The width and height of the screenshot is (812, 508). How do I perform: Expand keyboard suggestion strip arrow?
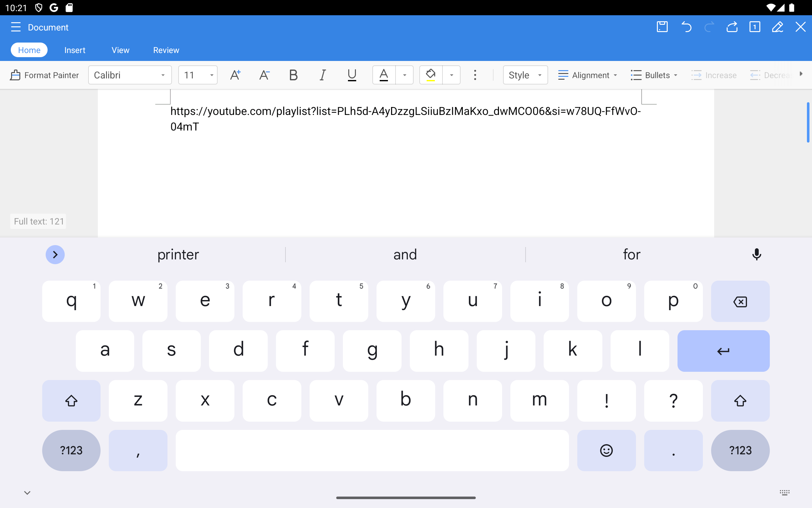pyautogui.click(x=55, y=255)
